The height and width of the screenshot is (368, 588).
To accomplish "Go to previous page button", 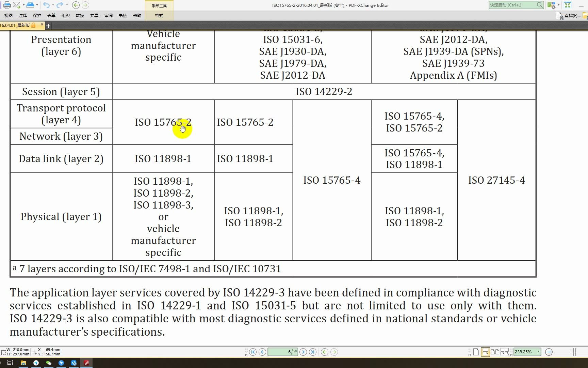I will click(x=262, y=352).
